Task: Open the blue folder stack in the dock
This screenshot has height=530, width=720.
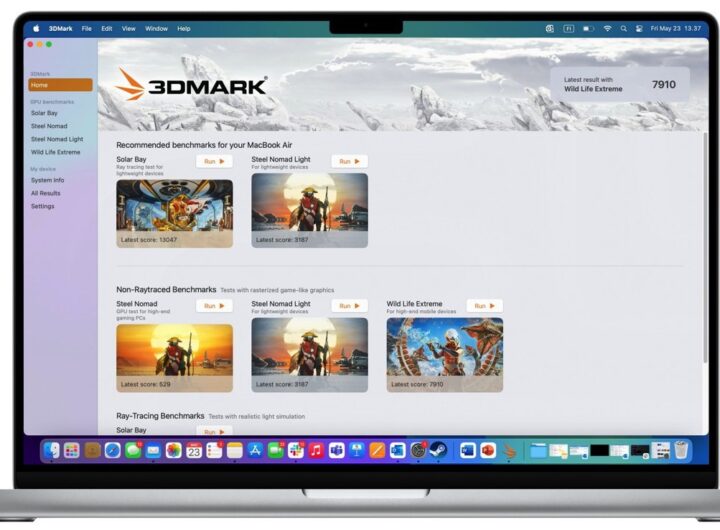Action: pyautogui.click(x=538, y=451)
